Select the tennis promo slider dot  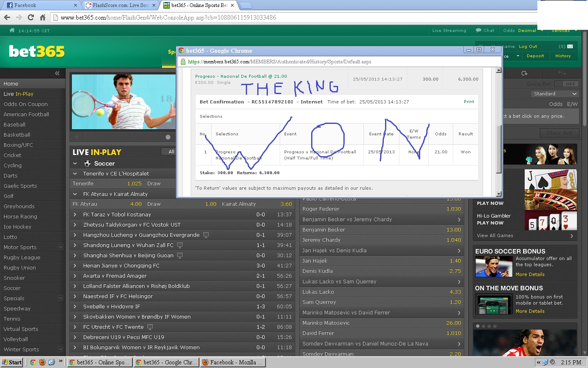coord(168,137)
